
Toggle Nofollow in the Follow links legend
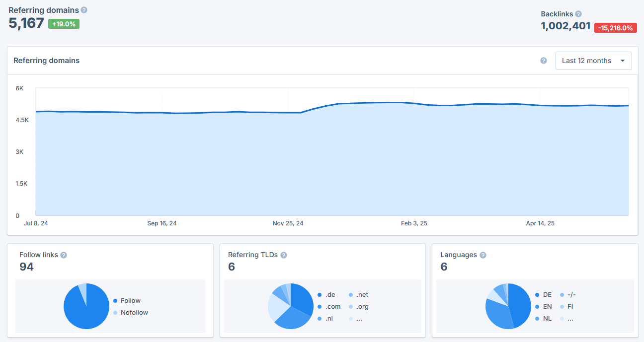(135, 312)
